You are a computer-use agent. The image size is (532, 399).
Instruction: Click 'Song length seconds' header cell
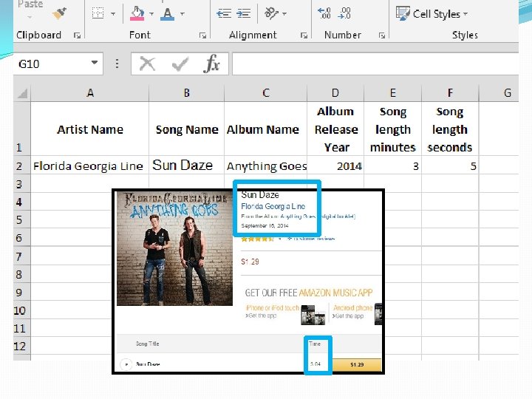(x=450, y=129)
